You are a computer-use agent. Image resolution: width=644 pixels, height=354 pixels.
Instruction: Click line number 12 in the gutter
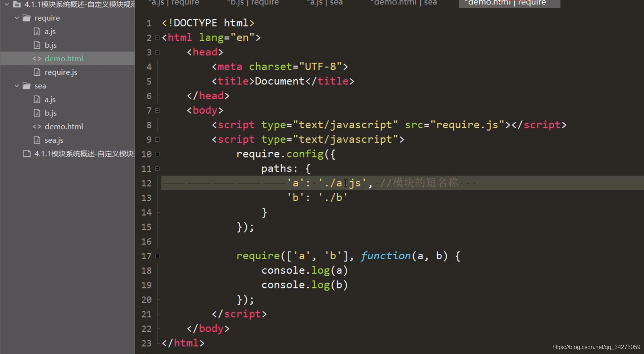(147, 183)
